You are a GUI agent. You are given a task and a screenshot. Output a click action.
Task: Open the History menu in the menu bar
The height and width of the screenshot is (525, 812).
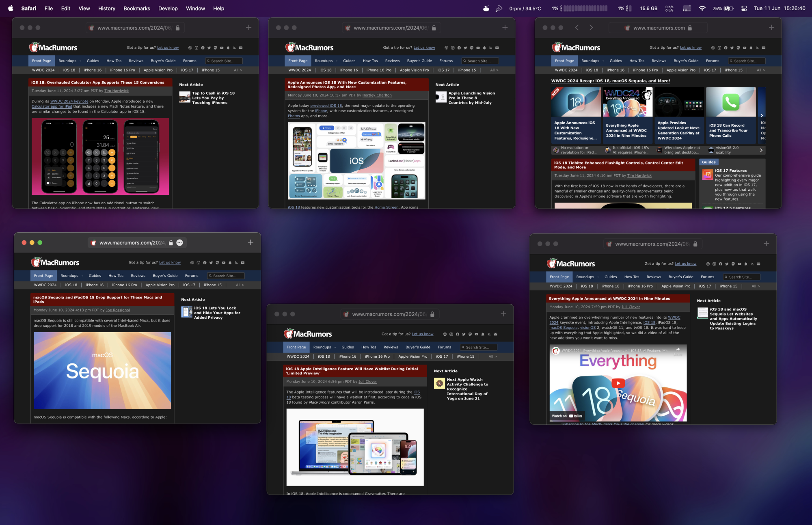click(107, 8)
